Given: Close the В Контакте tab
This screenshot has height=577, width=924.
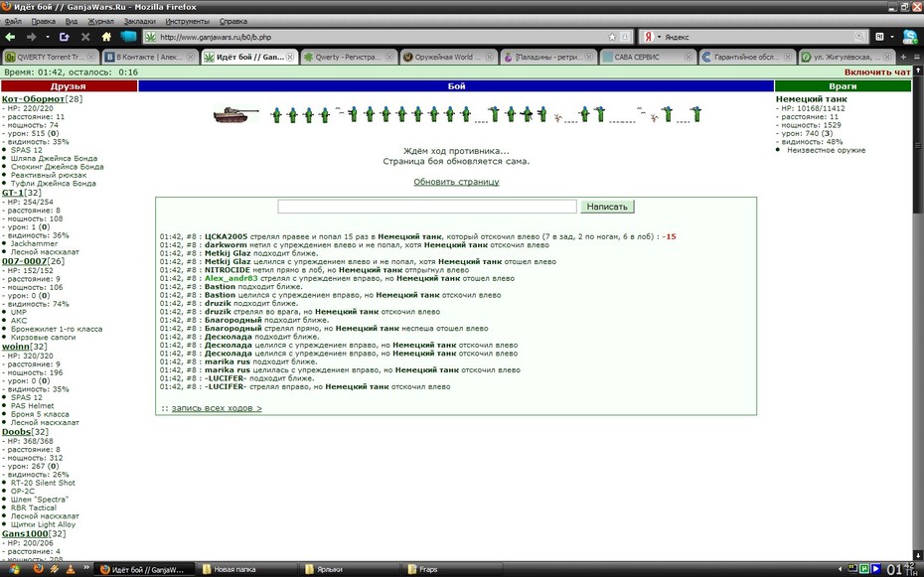Looking at the screenshot, I should [191, 58].
